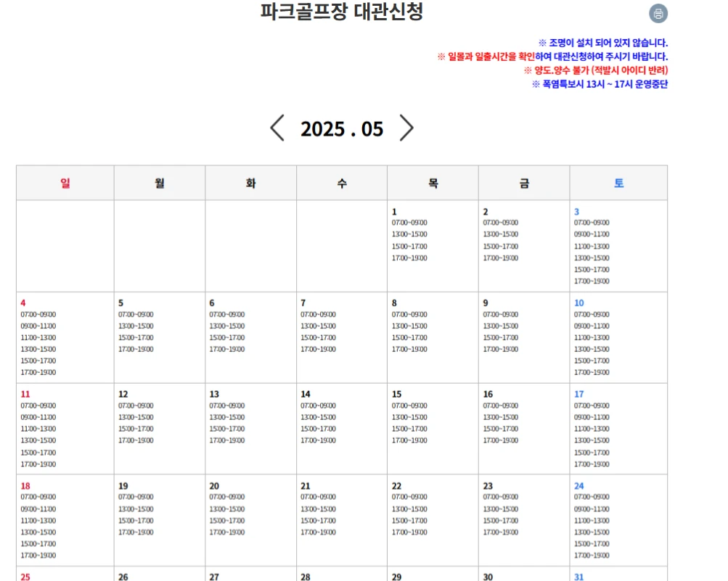
Task: Click the 2025.05 month title
Action: click(x=341, y=128)
